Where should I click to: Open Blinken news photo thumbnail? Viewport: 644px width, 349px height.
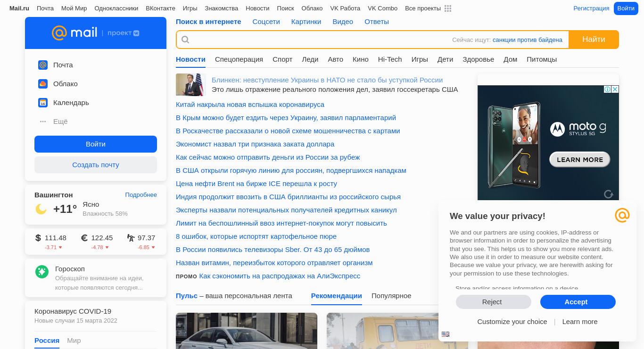191,85
